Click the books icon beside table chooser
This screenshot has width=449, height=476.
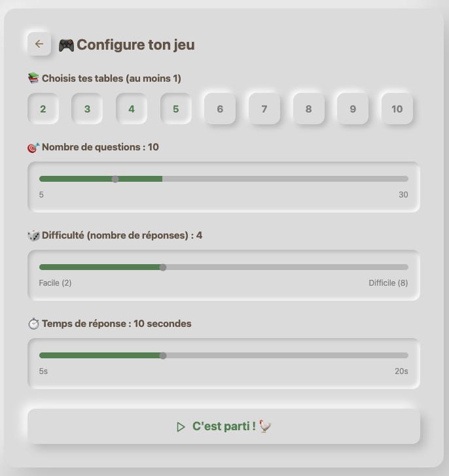pos(33,78)
